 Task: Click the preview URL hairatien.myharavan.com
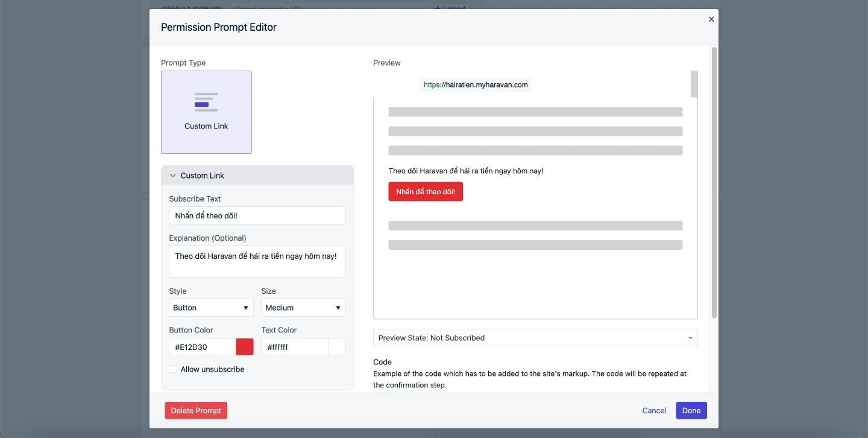[476, 85]
